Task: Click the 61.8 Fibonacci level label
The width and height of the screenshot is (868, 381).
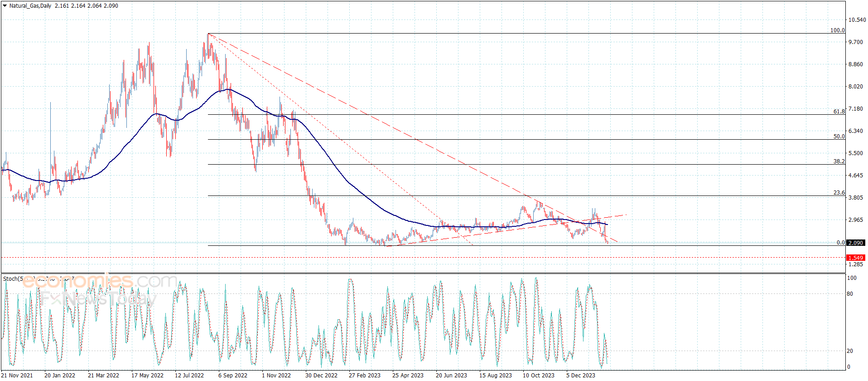Action: [x=839, y=111]
